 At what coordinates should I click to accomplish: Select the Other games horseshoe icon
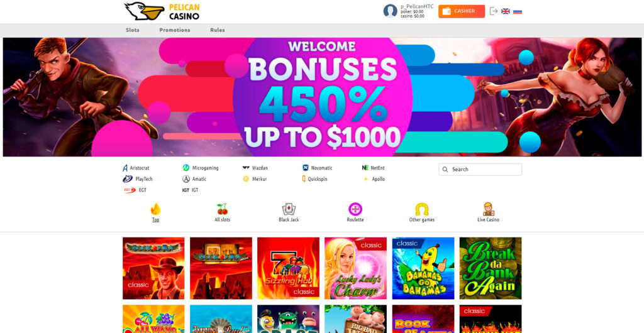pyautogui.click(x=422, y=209)
